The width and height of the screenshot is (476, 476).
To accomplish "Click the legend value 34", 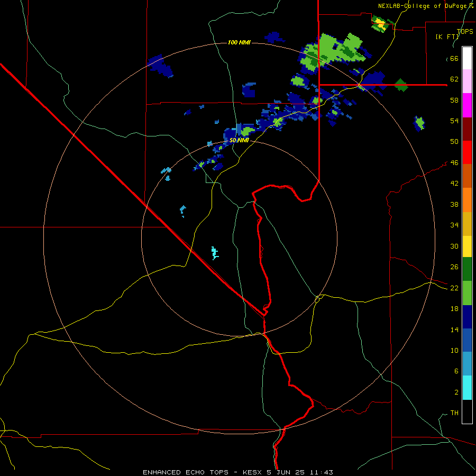I will [454, 225].
